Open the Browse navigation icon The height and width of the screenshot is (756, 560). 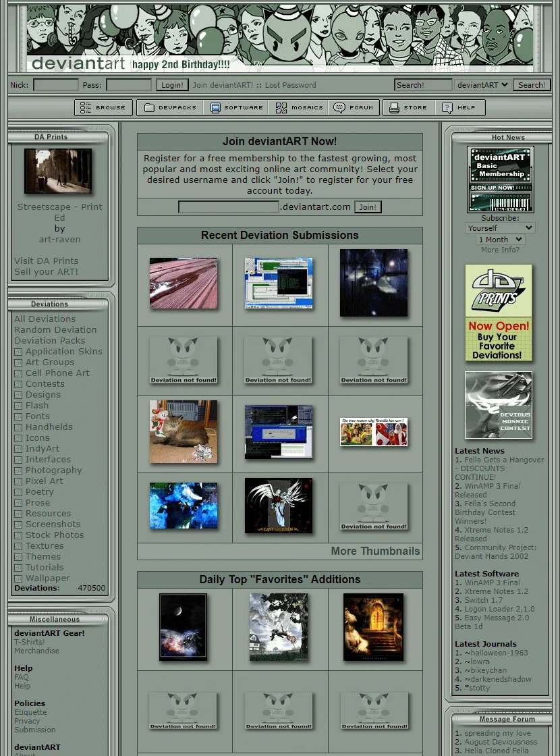85,107
